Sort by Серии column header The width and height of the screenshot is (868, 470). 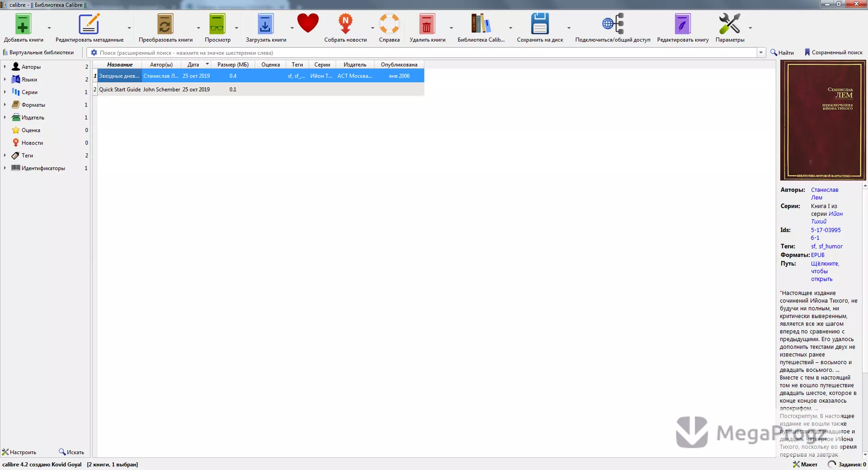pyautogui.click(x=322, y=65)
